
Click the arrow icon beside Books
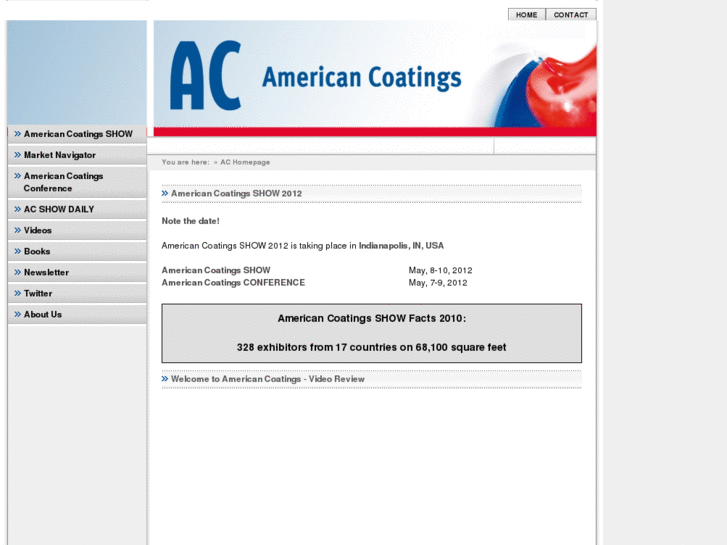18,251
